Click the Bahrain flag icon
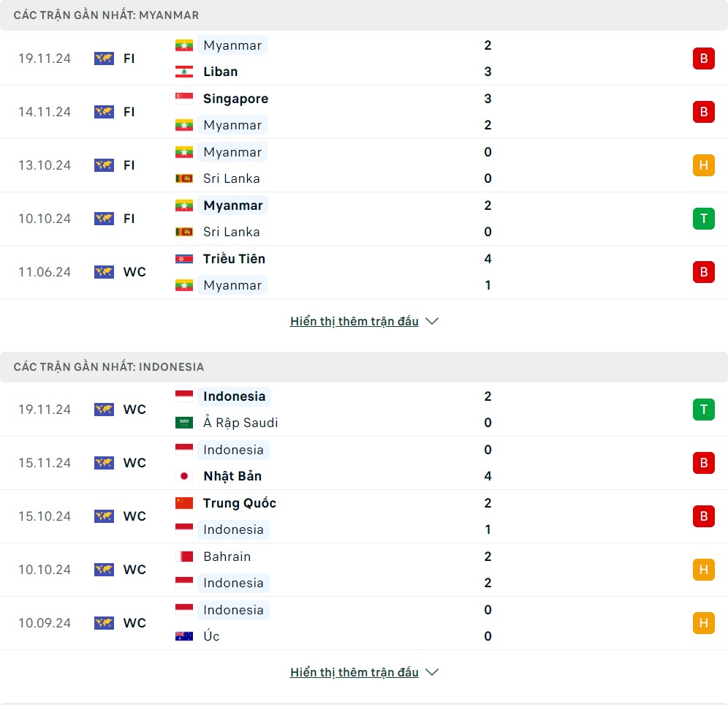728x705 pixels. (183, 557)
